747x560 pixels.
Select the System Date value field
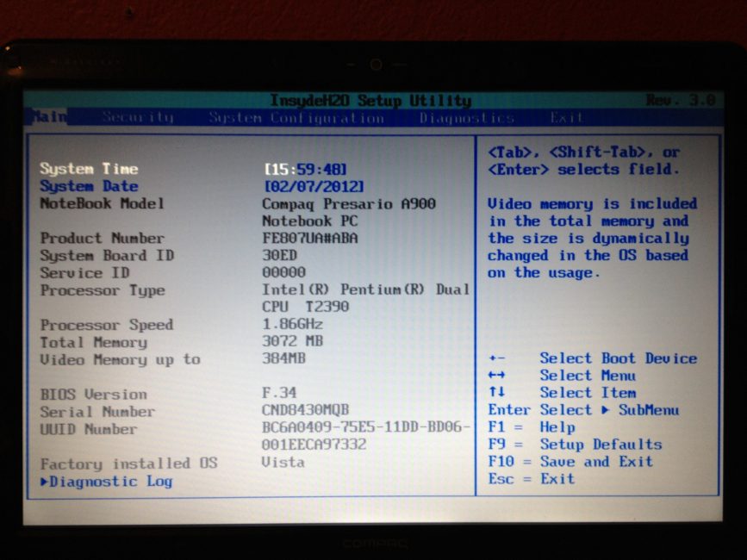[x=314, y=186]
